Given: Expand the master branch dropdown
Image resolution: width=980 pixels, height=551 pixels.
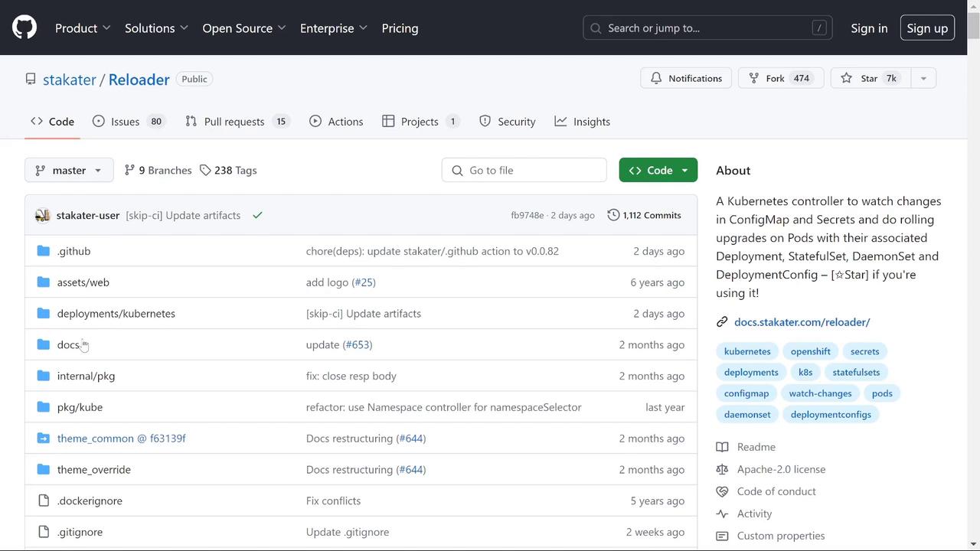Looking at the screenshot, I should click(x=69, y=170).
